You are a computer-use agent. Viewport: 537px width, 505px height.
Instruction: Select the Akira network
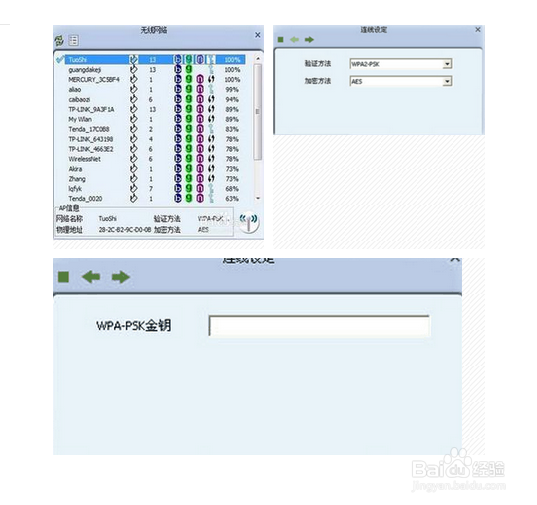pyautogui.click(x=75, y=169)
